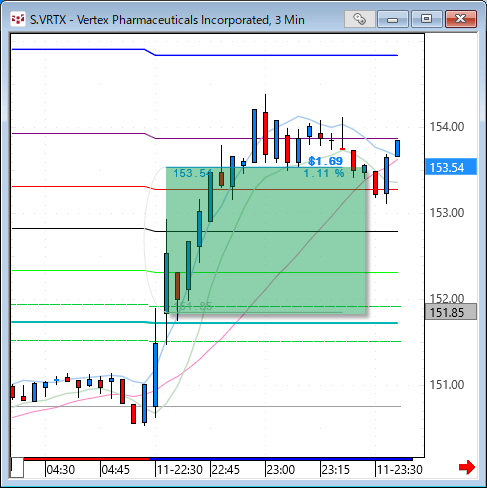This screenshot has height=488, width=487.
Task: Click the red scroll-right arrow
Action: [467, 467]
